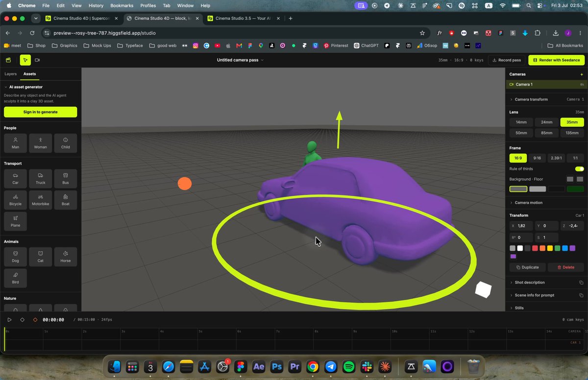
Task: Click Render with Seedance
Action: click(x=556, y=60)
